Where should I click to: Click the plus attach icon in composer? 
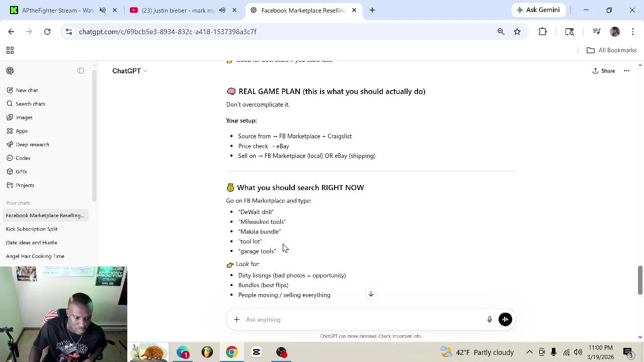pos(236,319)
